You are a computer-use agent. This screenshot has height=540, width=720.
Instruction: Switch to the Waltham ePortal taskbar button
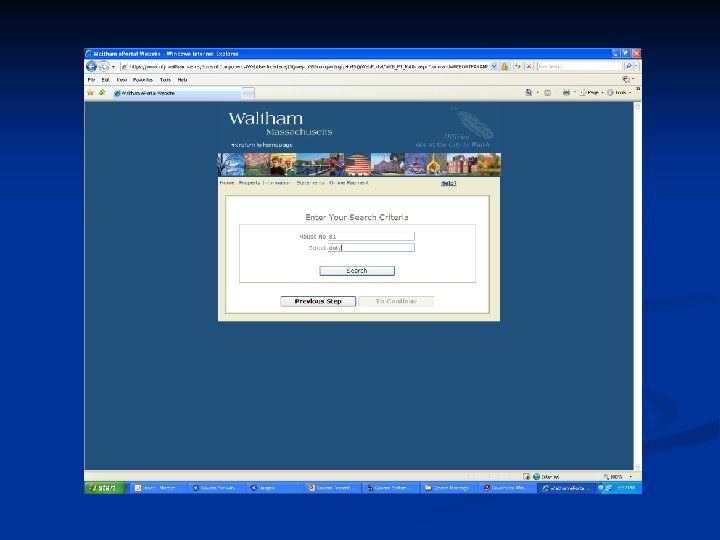pos(567,488)
